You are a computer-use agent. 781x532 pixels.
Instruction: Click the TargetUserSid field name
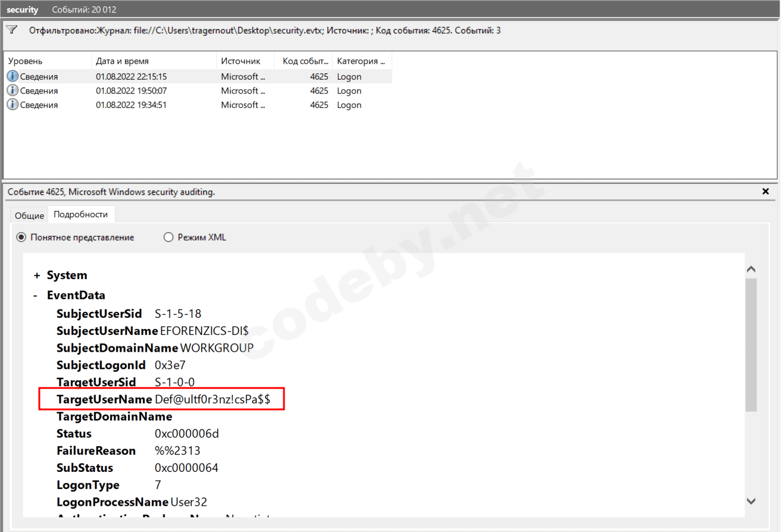click(96, 382)
